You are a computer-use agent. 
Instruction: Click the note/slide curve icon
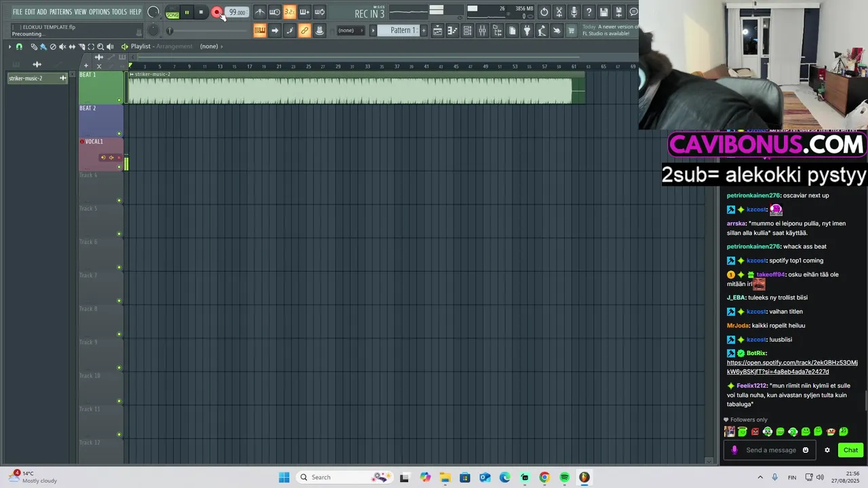pos(290,30)
